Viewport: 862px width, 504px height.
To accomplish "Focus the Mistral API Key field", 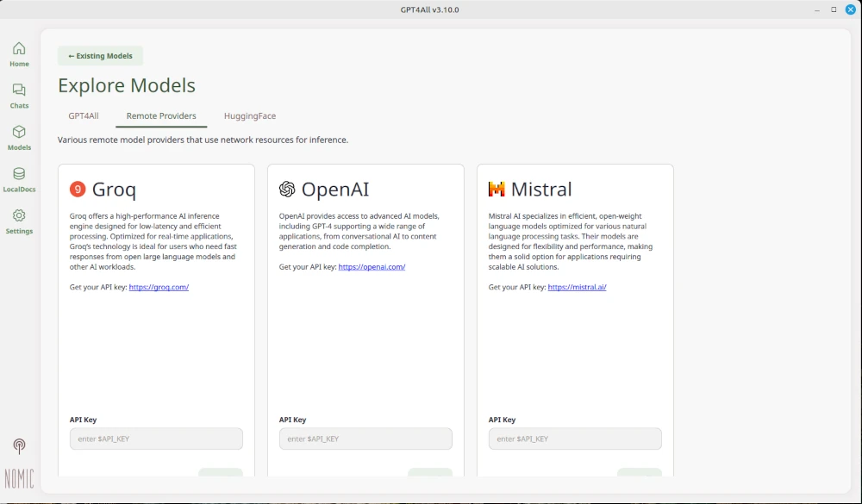I will pyautogui.click(x=575, y=439).
